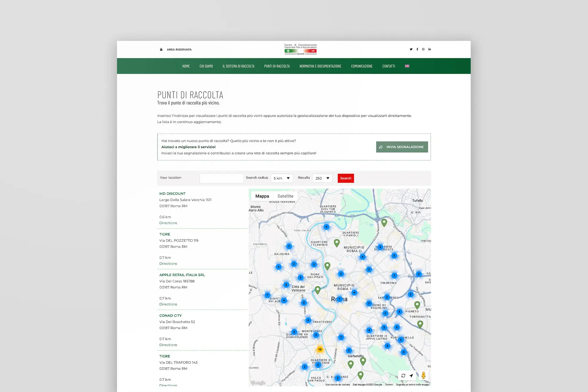Open Twitter social icon in header
588x392 pixels.
(x=411, y=49)
